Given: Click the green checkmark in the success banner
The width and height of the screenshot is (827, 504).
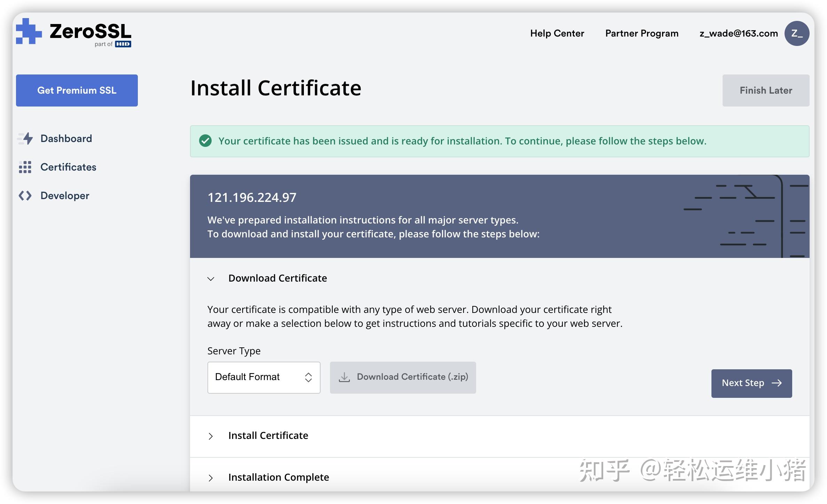Looking at the screenshot, I should (205, 141).
